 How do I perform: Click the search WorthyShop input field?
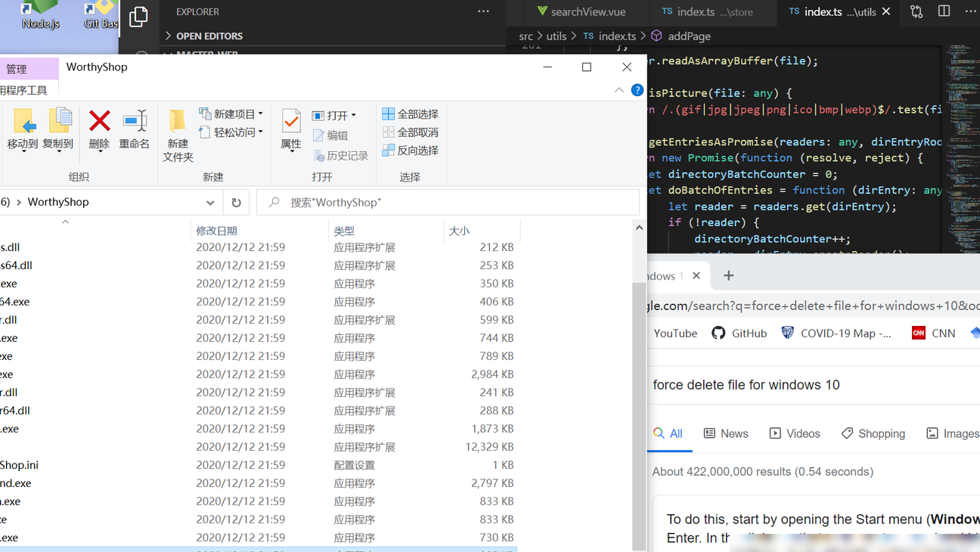448,203
